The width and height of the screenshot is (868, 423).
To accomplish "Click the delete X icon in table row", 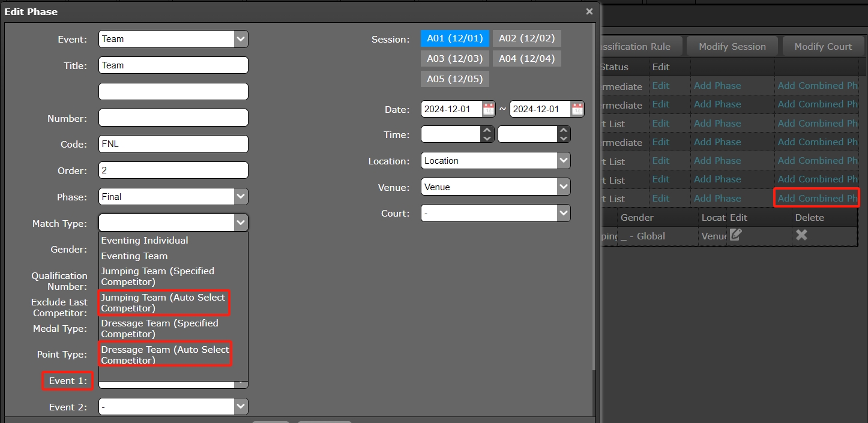I will point(801,235).
